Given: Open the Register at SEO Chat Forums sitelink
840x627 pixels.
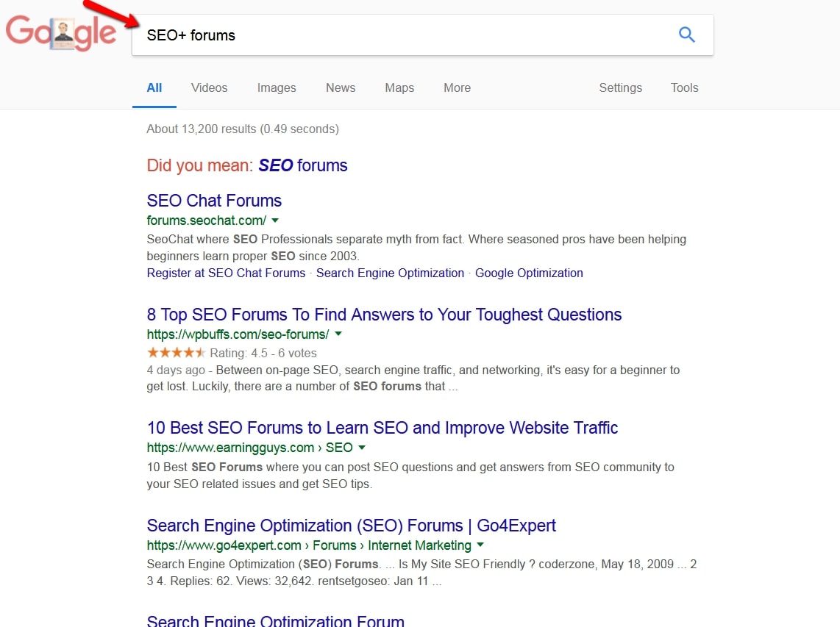Looking at the screenshot, I should coord(226,273).
